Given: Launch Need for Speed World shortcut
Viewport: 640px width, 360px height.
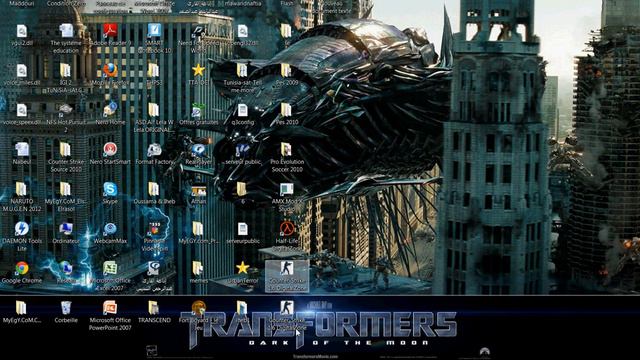Looking at the screenshot, I should pos(198,31).
